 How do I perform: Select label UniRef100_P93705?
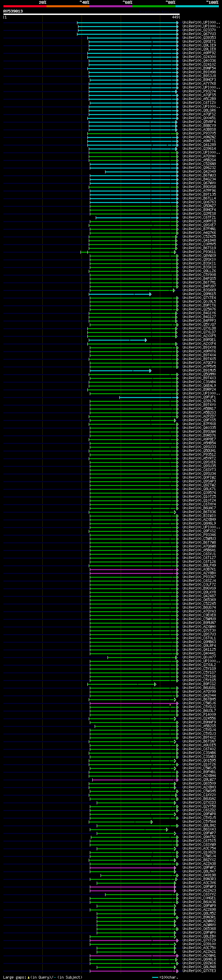point(199,133)
